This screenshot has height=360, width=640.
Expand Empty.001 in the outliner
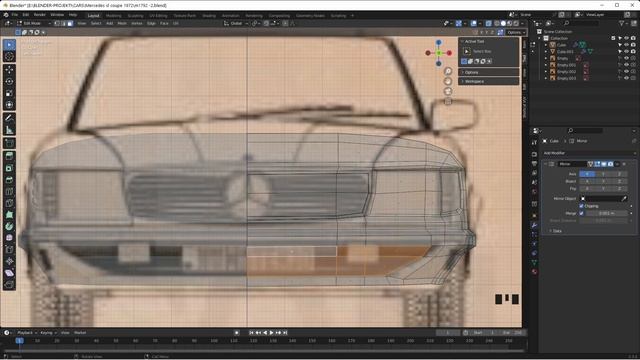(x=546, y=65)
